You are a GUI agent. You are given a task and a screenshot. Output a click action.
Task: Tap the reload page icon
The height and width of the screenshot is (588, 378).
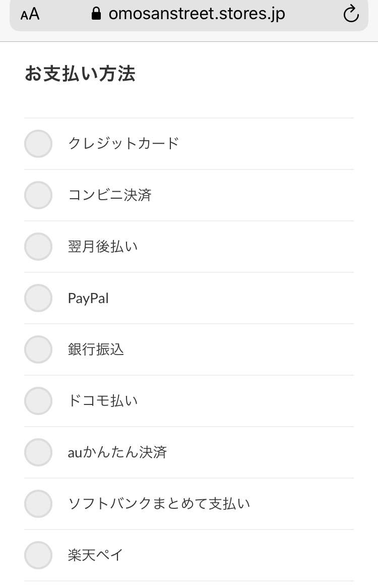351,14
